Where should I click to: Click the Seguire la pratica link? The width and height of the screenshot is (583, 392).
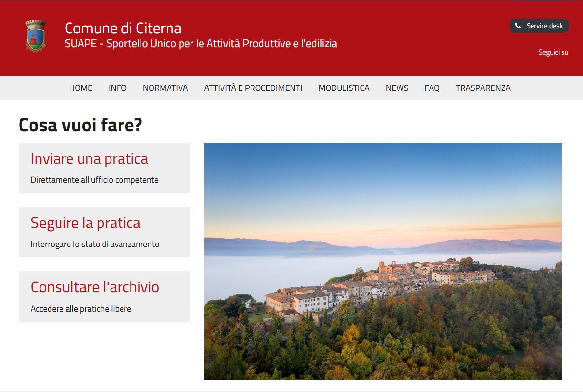(86, 223)
